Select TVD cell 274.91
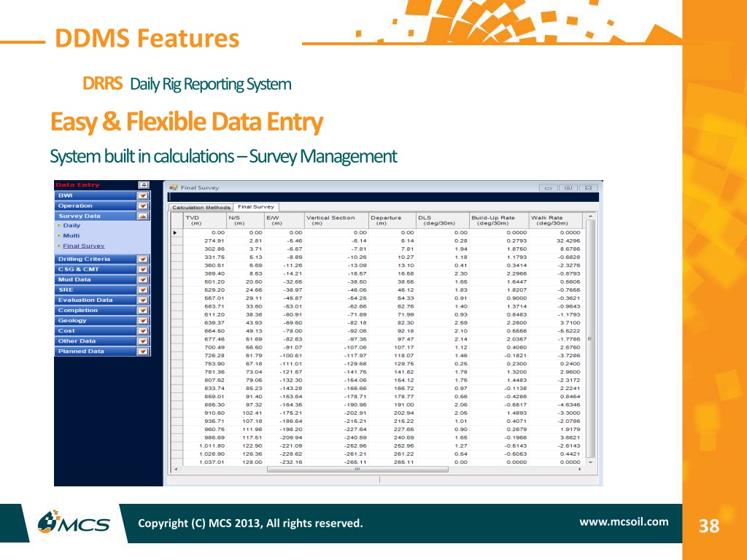 coord(205,241)
